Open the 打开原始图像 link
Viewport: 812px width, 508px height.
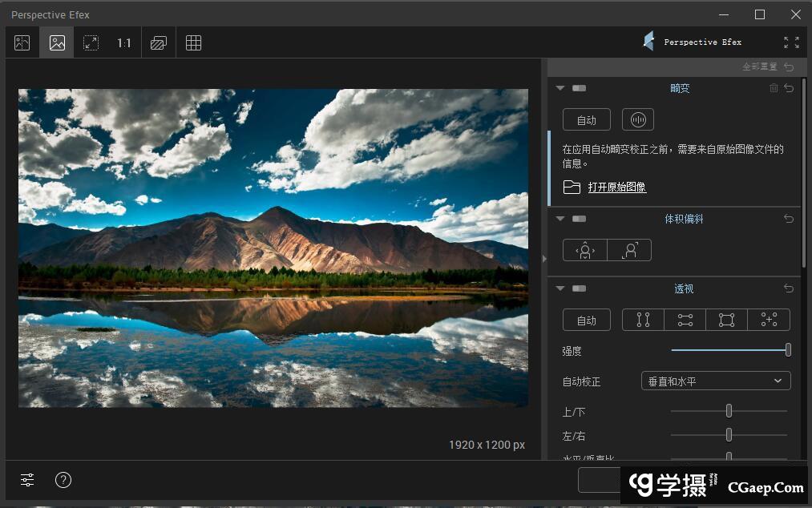[616, 187]
